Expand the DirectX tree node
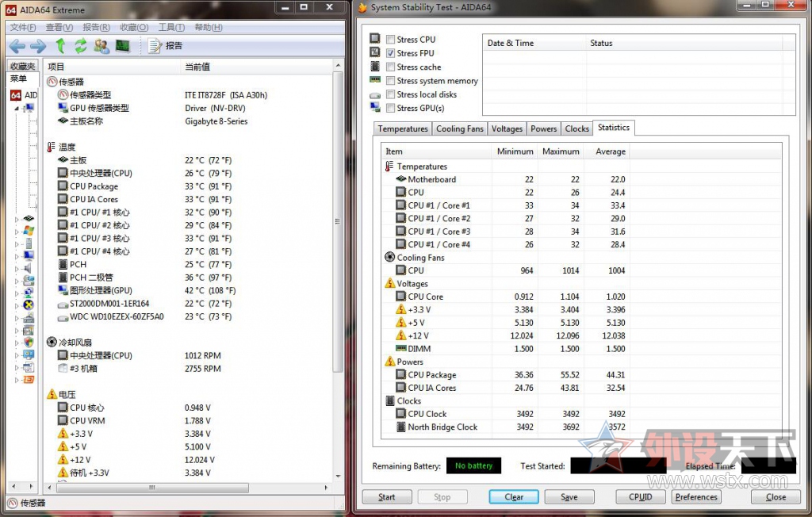The height and width of the screenshot is (517, 812). 17,306
